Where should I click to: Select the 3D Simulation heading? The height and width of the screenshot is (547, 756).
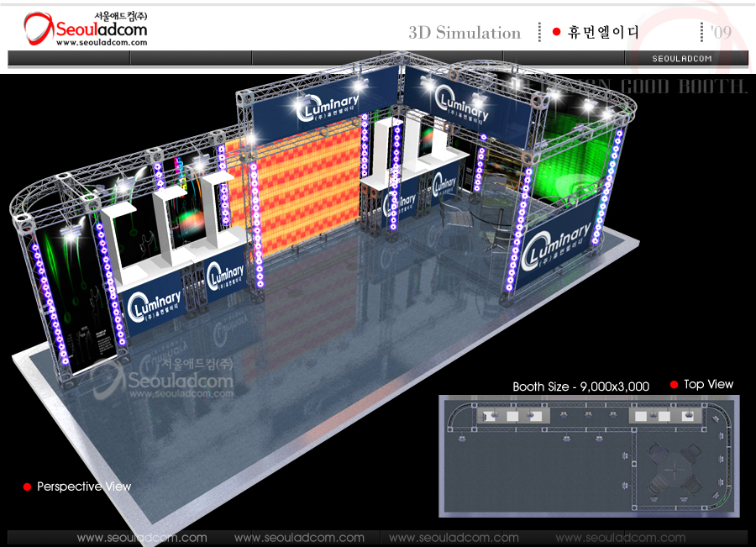coord(465,33)
